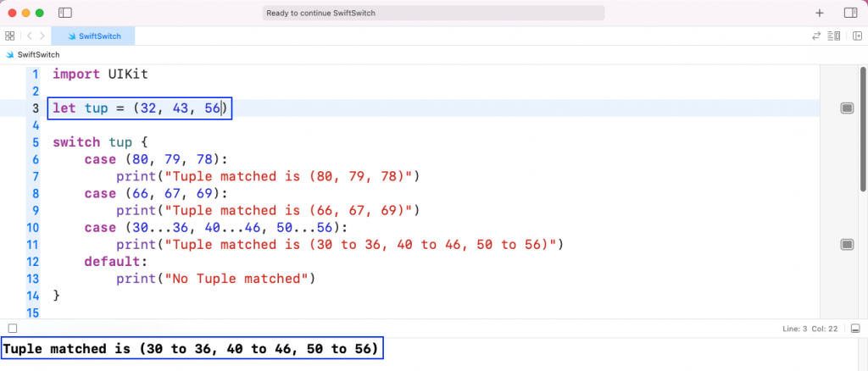Click line number 10 in the gutter
The height and width of the screenshot is (371, 868).
[32, 227]
